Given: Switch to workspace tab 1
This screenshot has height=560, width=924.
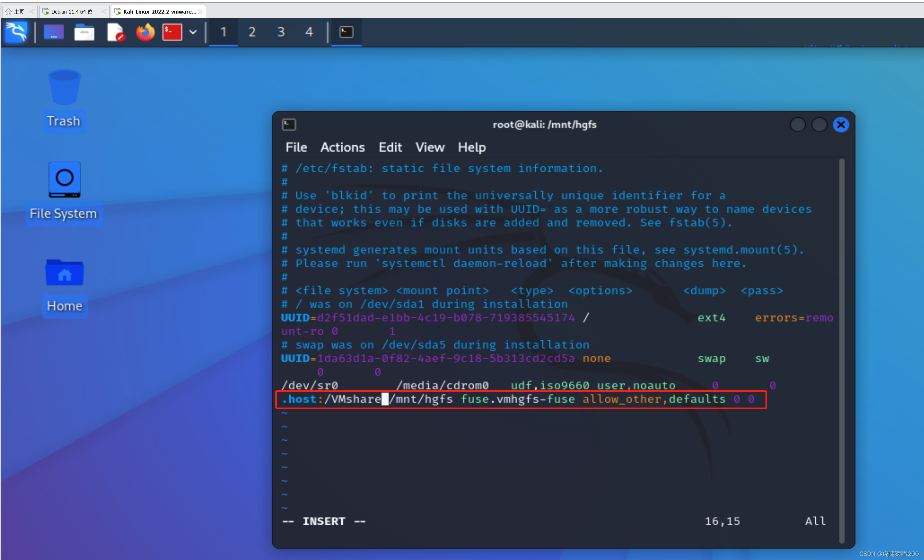Looking at the screenshot, I should click(x=224, y=32).
